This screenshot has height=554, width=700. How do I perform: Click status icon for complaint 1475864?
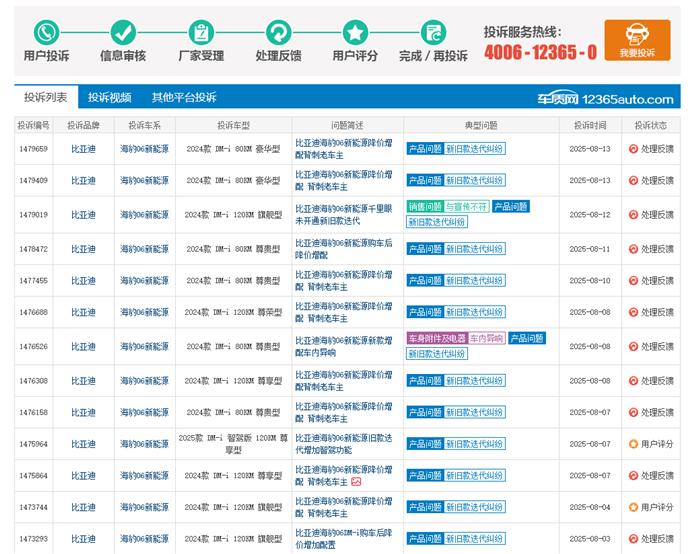pos(633,475)
